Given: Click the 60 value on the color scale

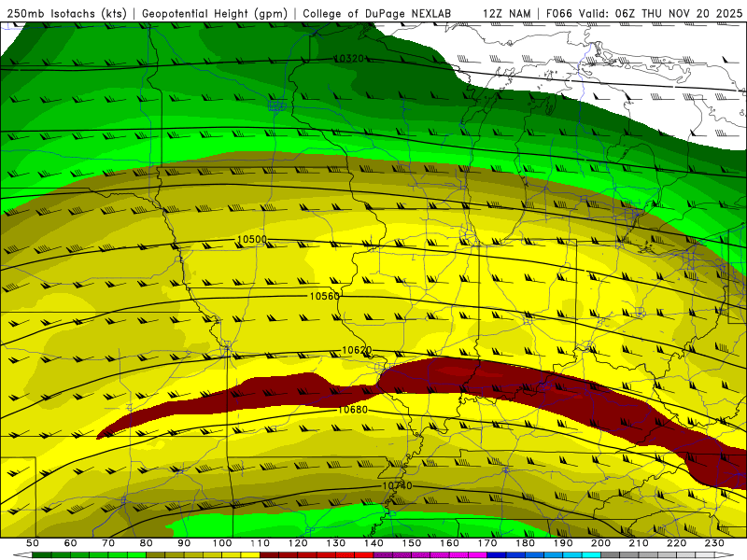Looking at the screenshot, I should (x=70, y=543).
